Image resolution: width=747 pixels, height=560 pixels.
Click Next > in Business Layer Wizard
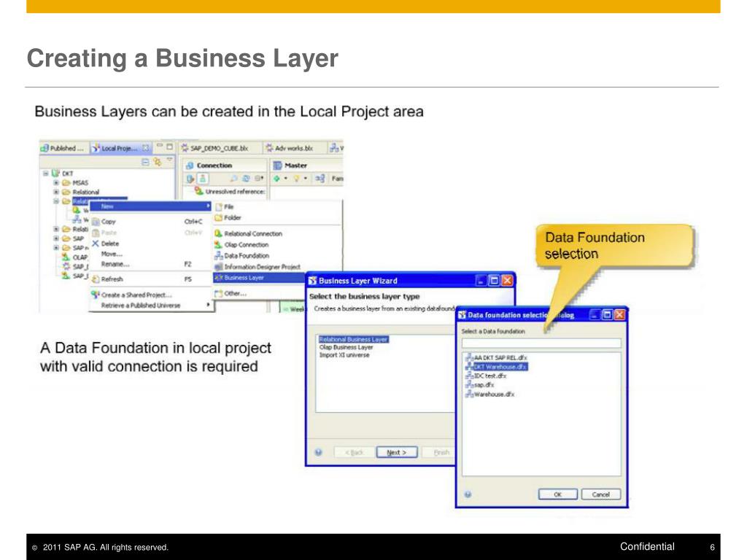coord(397,452)
